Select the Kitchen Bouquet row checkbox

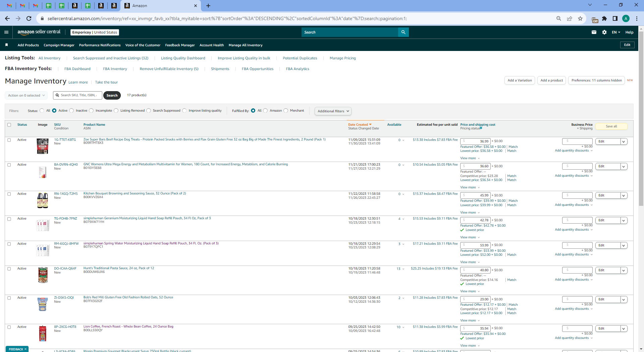click(9, 194)
